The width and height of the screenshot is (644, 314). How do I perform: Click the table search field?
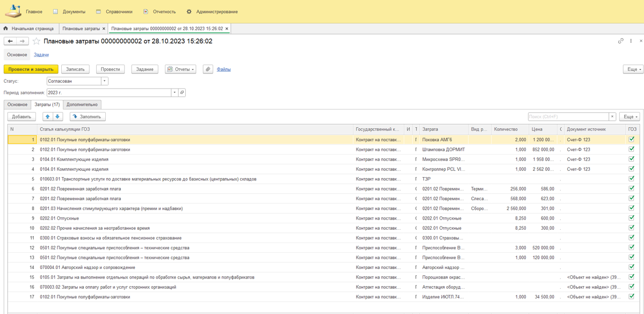click(568, 116)
